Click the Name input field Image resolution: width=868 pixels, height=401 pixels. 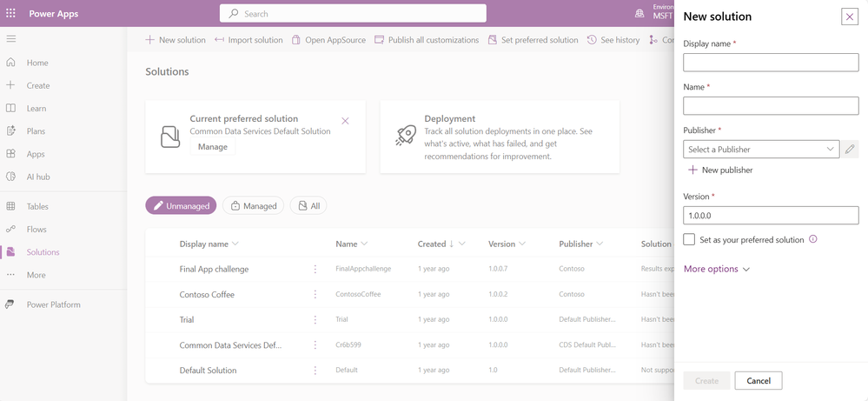pyautogui.click(x=771, y=106)
